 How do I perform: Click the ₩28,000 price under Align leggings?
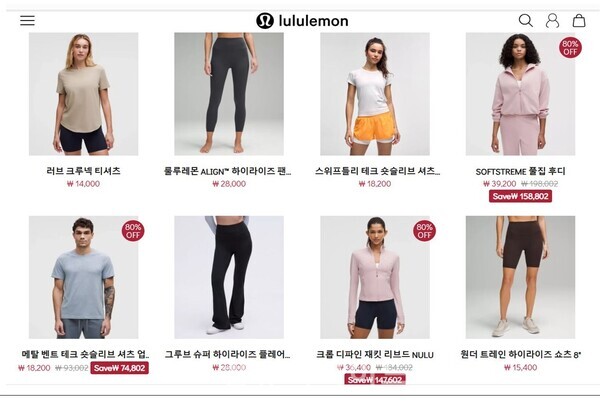click(229, 184)
